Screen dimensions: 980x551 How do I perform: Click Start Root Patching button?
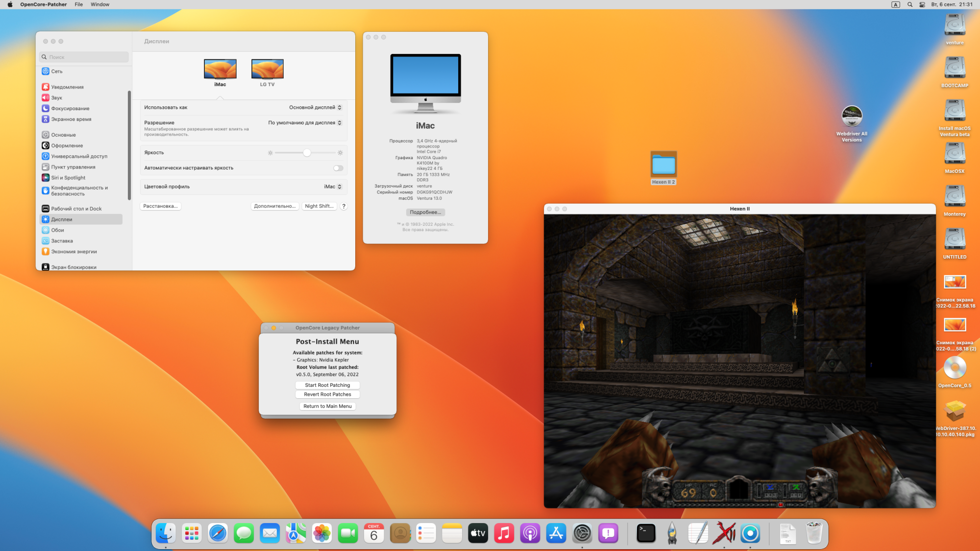tap(327, 385)
